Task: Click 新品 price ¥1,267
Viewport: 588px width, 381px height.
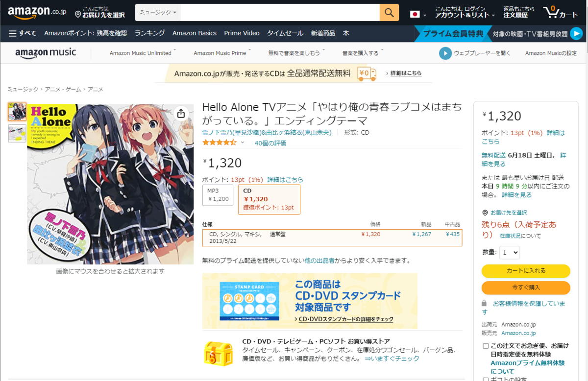Action: (x=422, y=234)
